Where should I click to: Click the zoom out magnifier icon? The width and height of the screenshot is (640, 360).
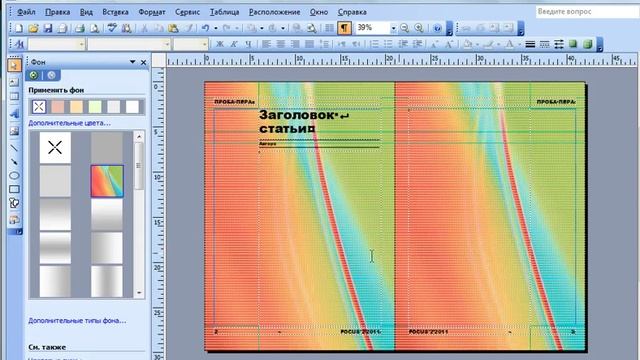(x=404, y=28)
